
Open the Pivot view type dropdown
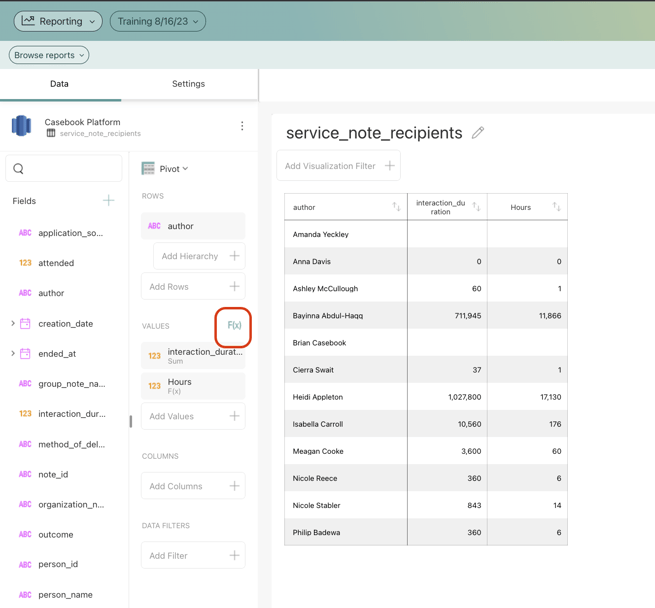166,169
